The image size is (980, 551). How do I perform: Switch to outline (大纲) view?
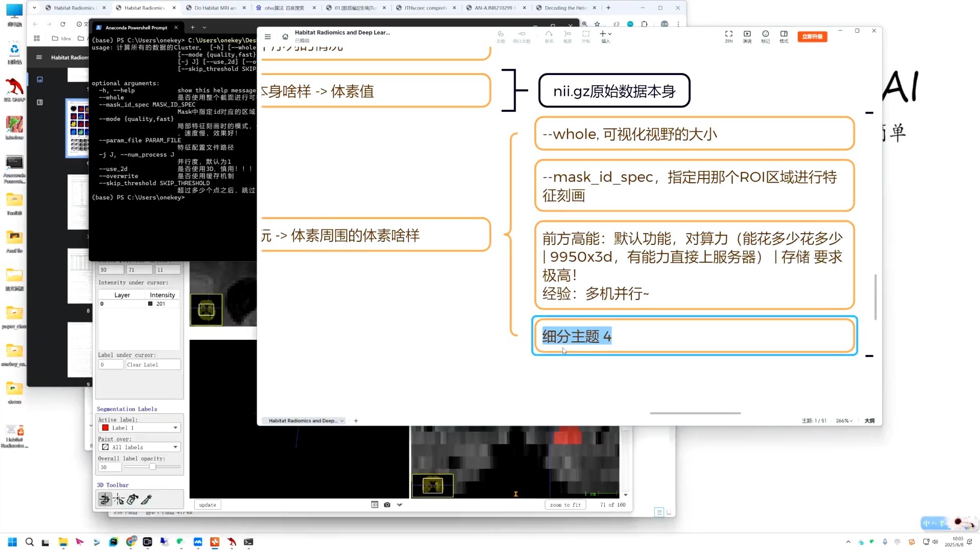click(x=869, y=421)
